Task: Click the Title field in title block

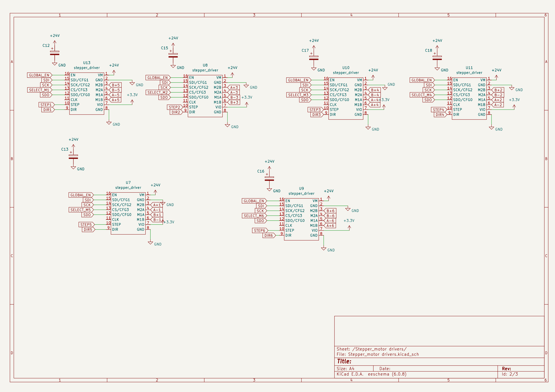Action: [344, 361]
